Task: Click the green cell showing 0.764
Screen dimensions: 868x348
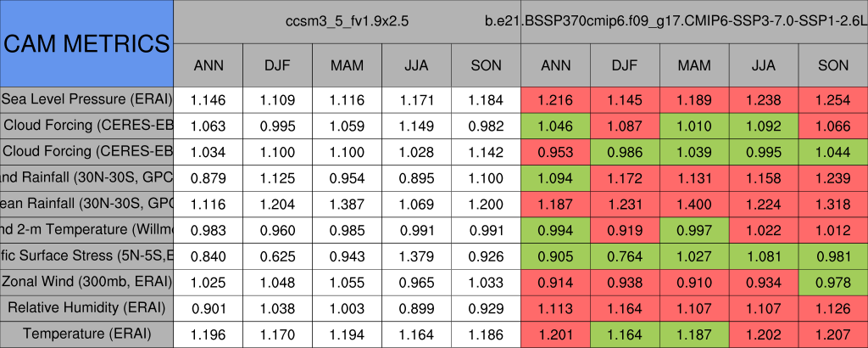Action: 625,256
